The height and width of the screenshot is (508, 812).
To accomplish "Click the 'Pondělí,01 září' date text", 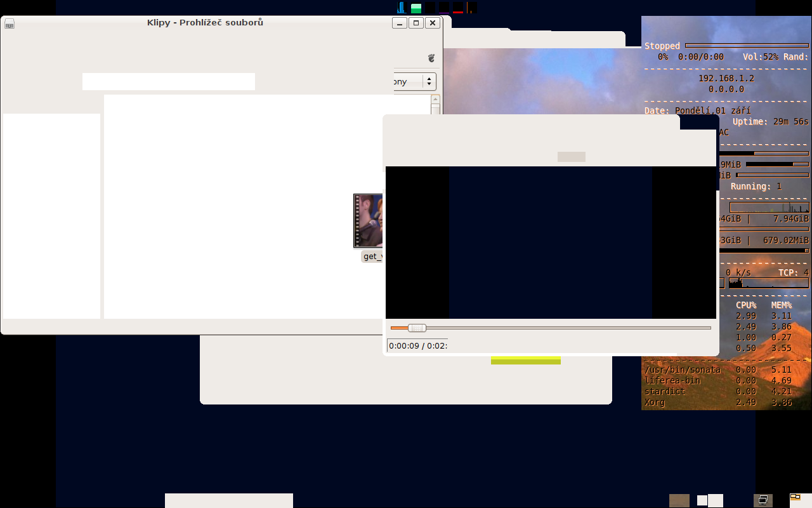I will pos(712,110).
